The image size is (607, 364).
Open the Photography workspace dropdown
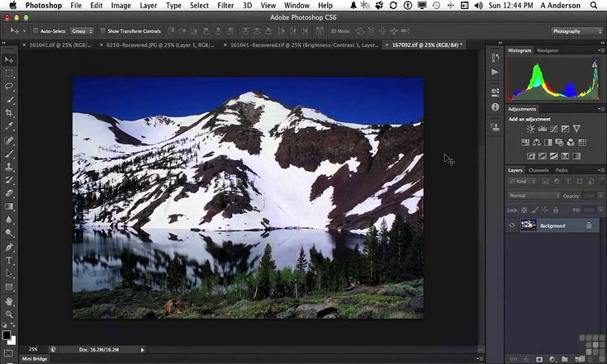point(576,31)
